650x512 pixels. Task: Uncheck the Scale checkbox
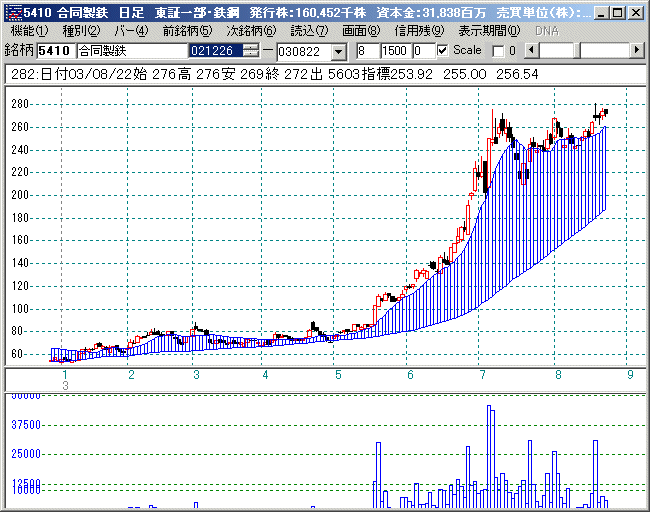(x=444, y=50)
